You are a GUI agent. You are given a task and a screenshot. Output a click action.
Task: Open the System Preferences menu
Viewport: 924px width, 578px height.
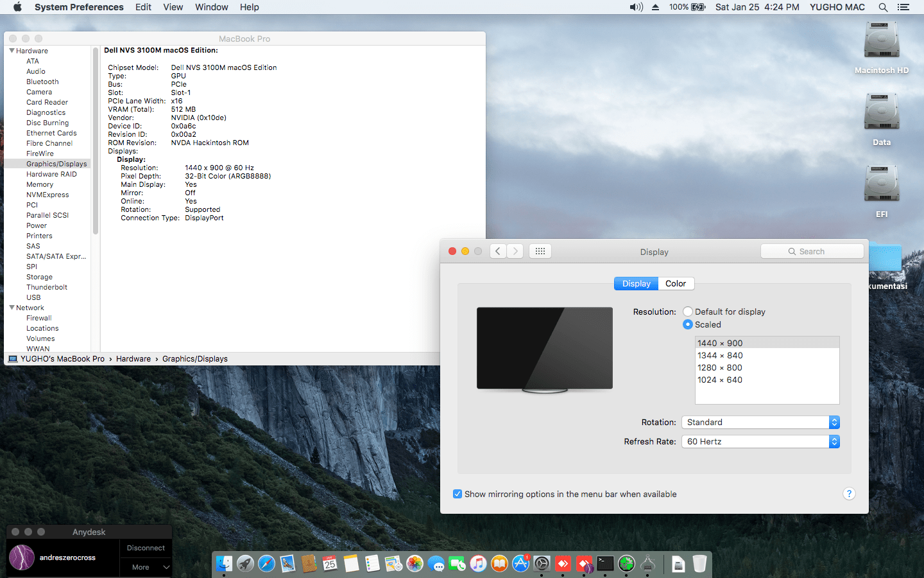pos(79,7)
